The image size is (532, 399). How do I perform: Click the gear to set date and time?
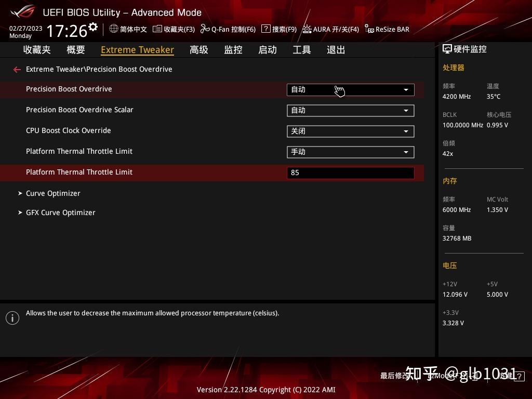click(x=92, y=25)
